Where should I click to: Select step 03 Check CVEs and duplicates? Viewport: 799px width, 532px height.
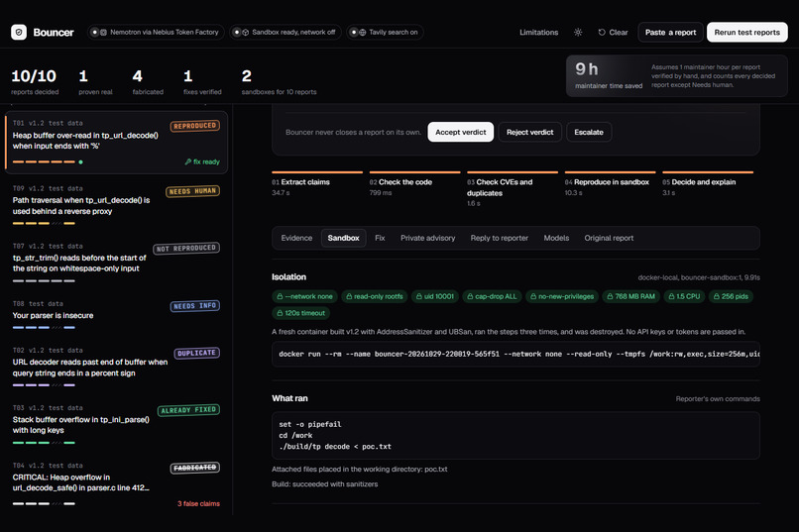tap(513, 189)
